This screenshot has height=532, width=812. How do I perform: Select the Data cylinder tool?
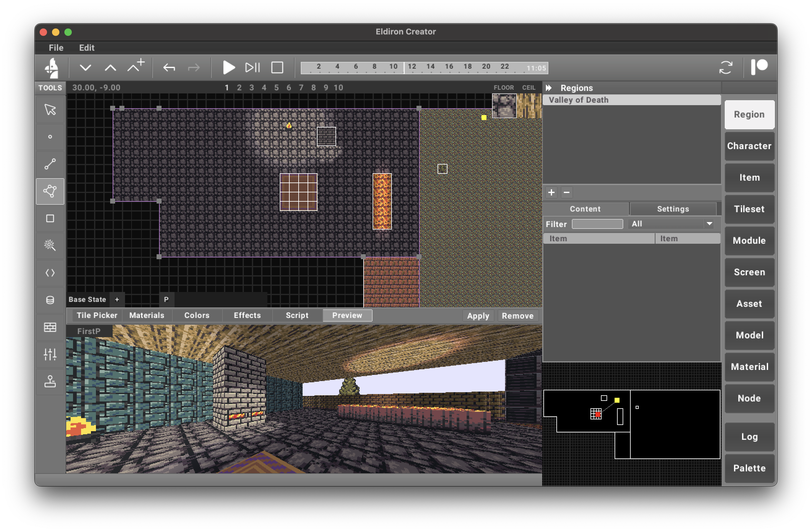pyautogui.click(x=50, y=300)
